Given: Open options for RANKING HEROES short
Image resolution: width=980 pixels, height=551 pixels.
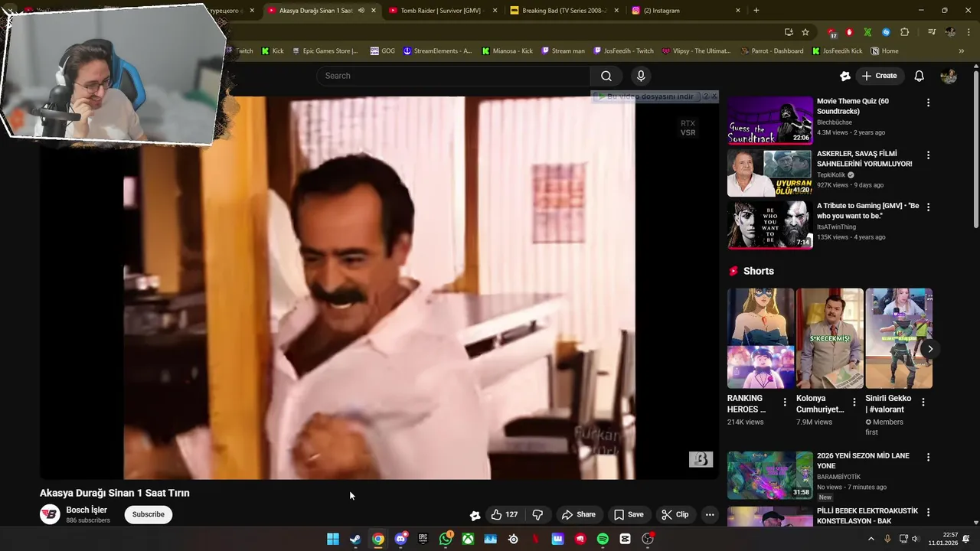Looking at the screenshot, I should coord(785,402).
